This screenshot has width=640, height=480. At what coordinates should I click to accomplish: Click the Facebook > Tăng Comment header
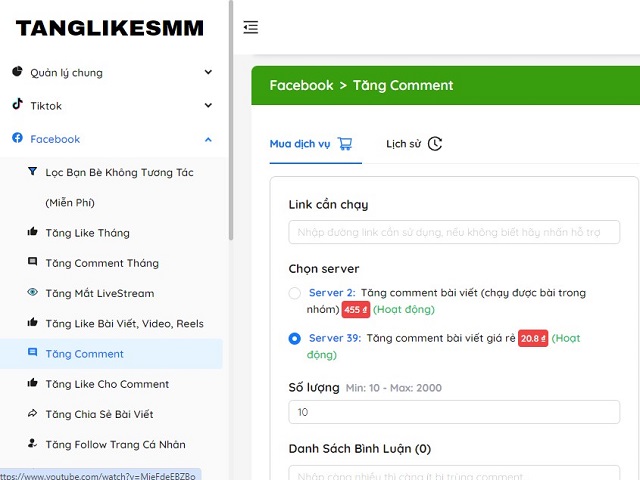(x=361, y=85)
